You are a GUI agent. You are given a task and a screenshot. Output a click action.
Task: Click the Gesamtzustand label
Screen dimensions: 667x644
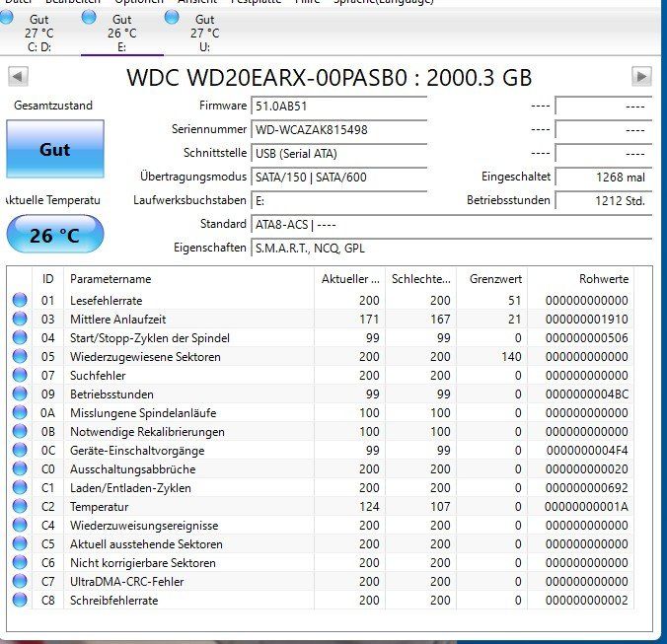[x=53, y=105]
